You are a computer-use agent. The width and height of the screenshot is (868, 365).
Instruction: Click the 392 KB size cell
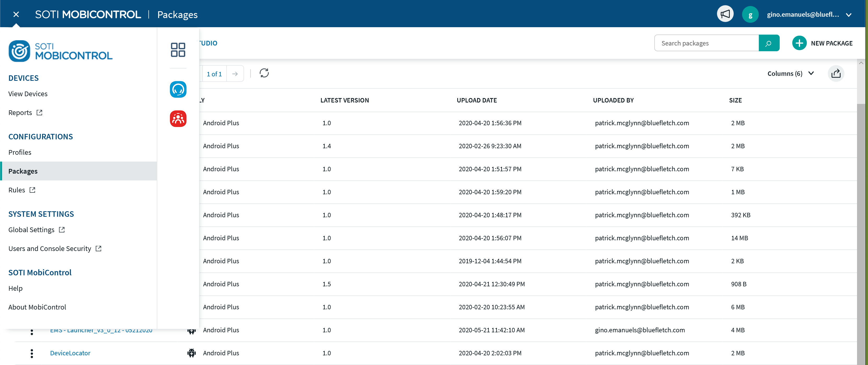(x=740, y=215)
